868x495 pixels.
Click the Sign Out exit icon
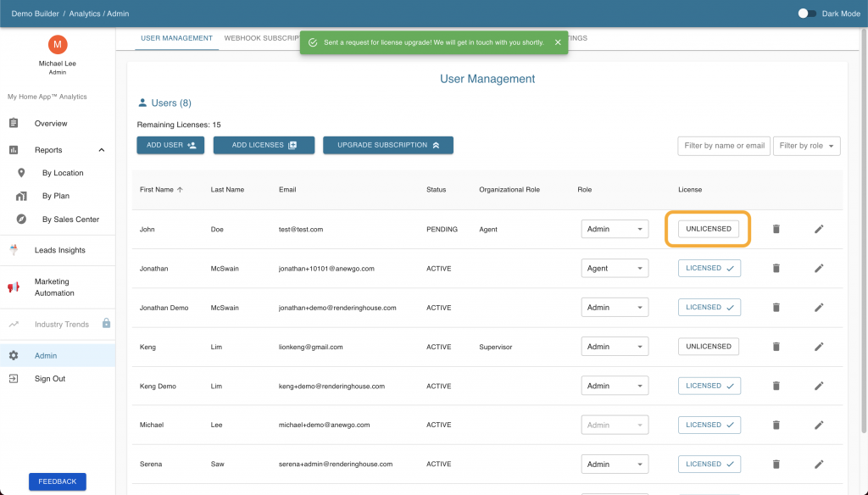[14, 379]
